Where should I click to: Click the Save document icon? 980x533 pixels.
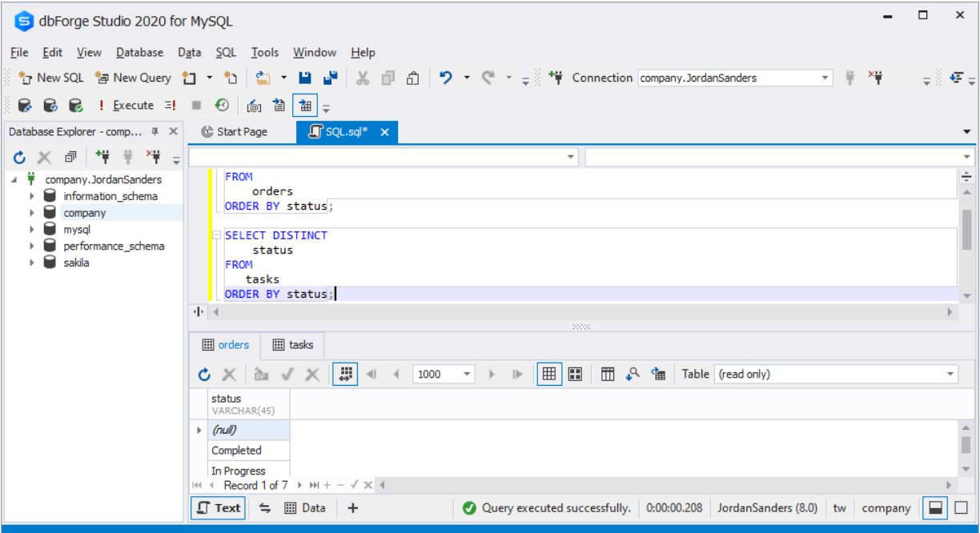coord(305,78)
